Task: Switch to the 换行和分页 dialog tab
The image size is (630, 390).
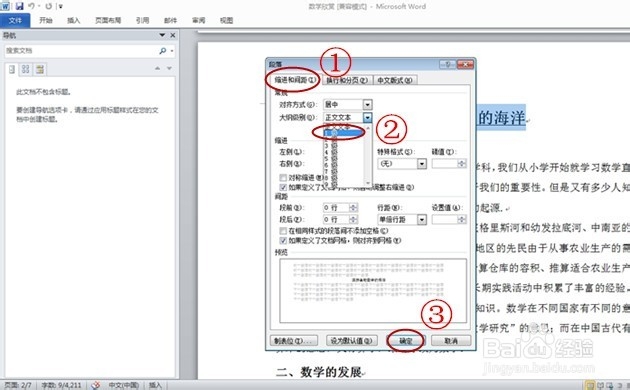Action: (x=347, y=80)
